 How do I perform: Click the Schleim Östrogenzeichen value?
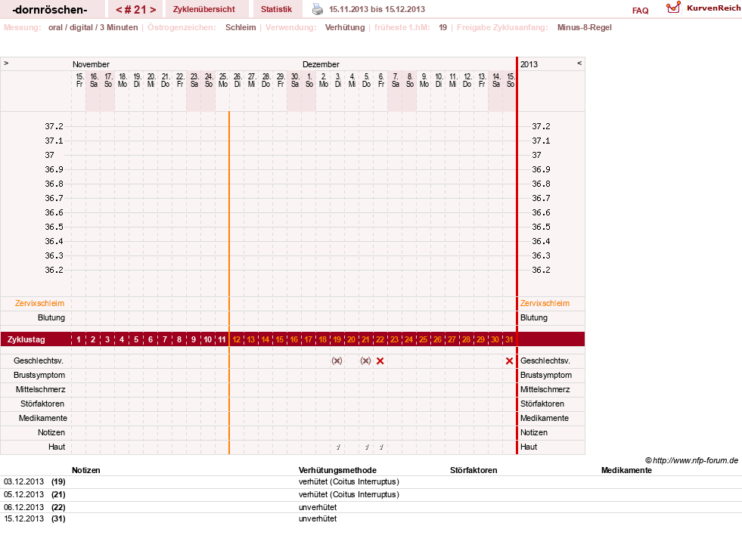point(241,27)
